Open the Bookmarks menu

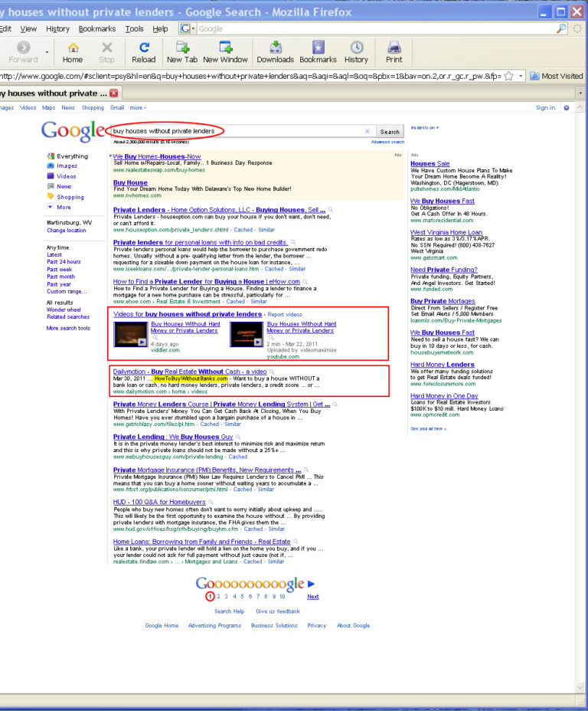(x=97, y=28)
